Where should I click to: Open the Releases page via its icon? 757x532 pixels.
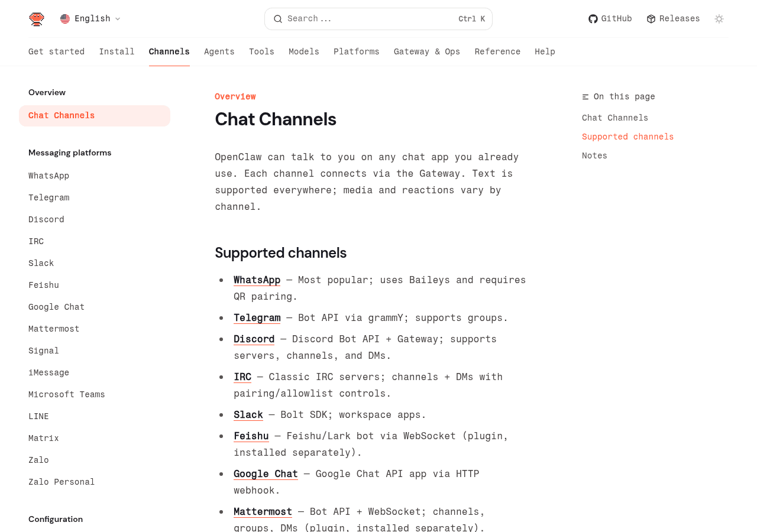tap(650, 17)
